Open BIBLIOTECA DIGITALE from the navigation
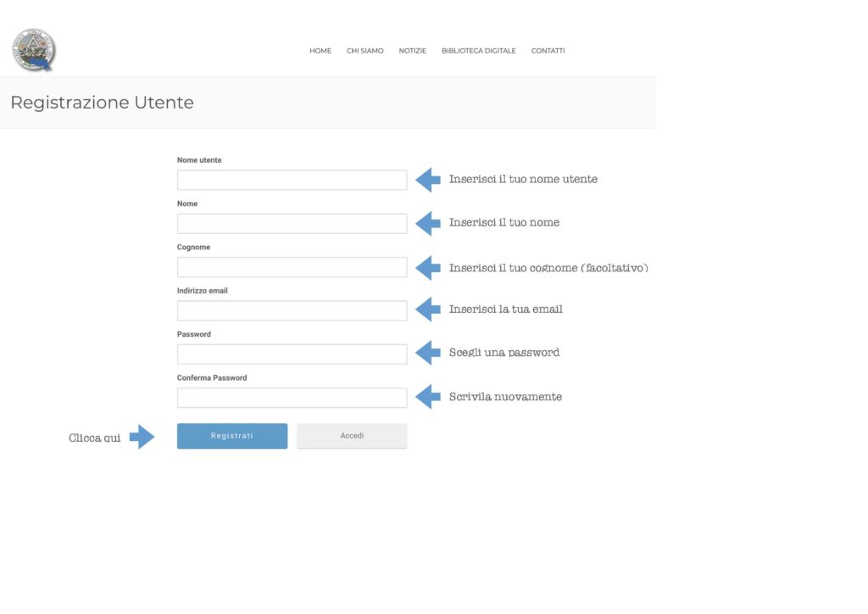The width and height of the screenshot is (868, 614). point(478,51)
